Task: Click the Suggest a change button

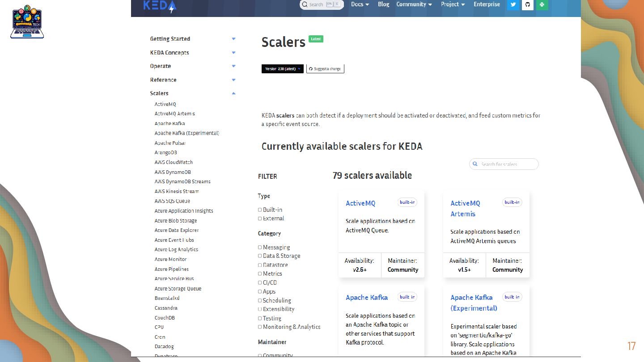Action: 325,69
